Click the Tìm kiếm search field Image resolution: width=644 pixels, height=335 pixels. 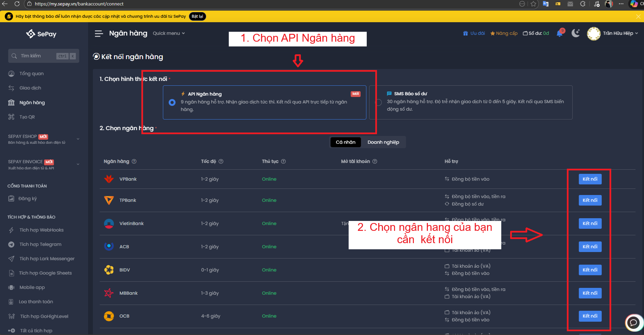click(x=38, y=56)
